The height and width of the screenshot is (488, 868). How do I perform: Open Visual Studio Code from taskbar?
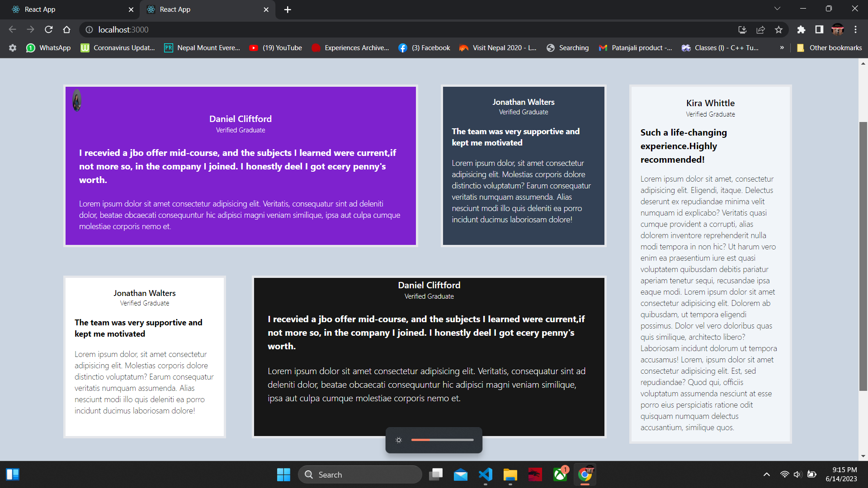pos(486,474)
